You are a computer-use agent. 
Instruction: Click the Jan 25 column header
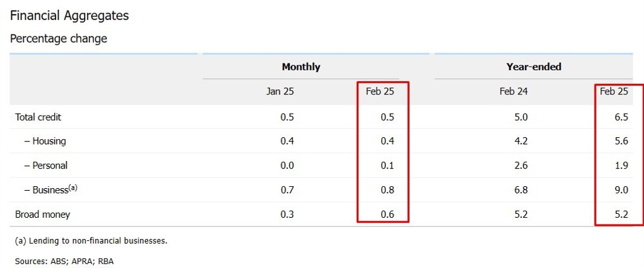pyautogui.click(x=280, y=92)
